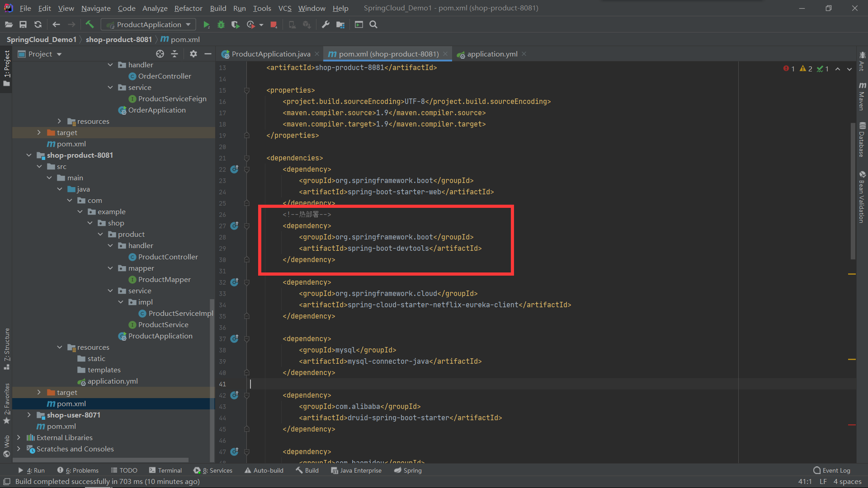Click the Build hammer icon
868x488 pixels.
90,24
